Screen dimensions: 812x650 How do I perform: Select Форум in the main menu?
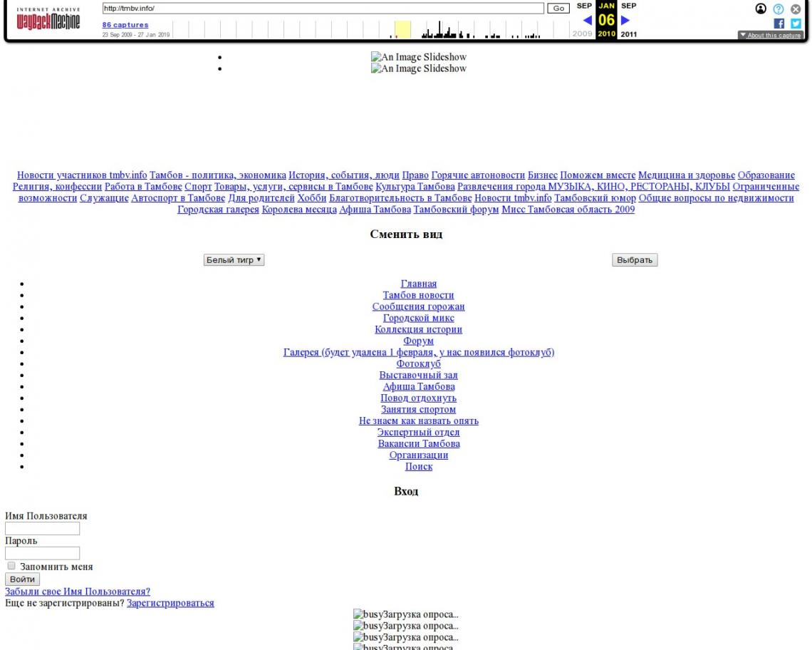coord(418,341)
